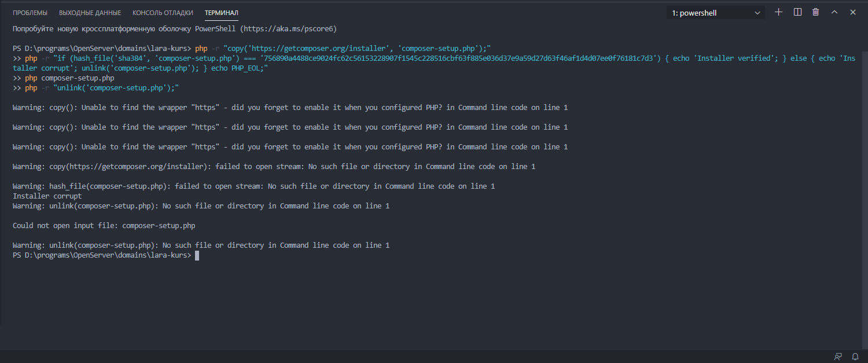This screenshot has height=363, width=868.
Task: Open the КОНСОЛЬ ОТЛАДКИ tab
Action: coord(163,13)
